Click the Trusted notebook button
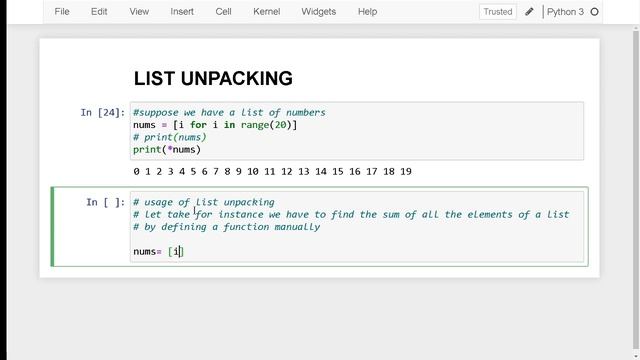 pyautogui.click(x=498, y=12)
